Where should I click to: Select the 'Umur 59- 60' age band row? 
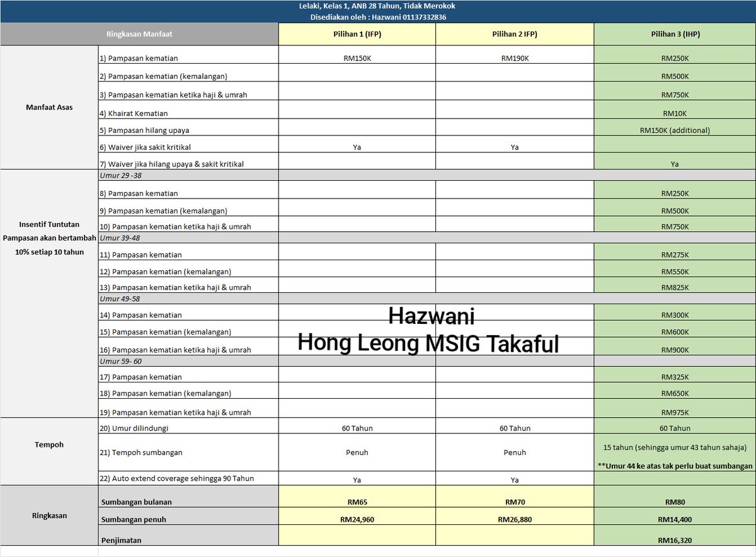(427, 361)
